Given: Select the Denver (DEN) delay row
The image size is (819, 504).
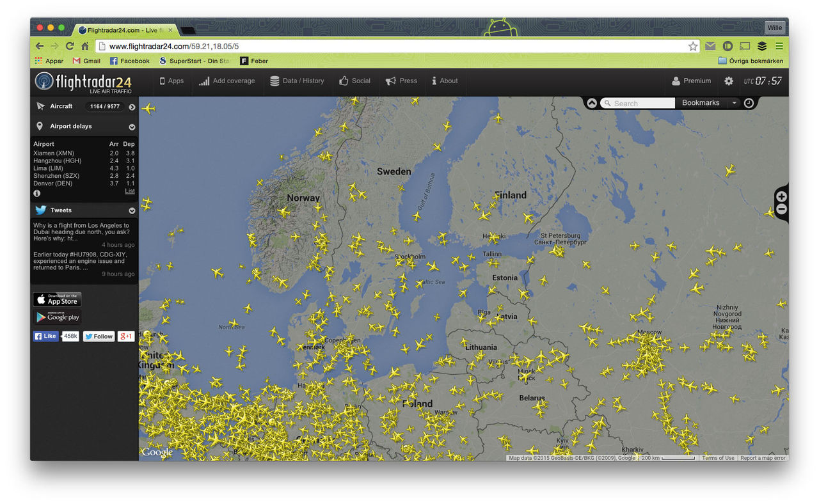Looking at the screenshot, I should click(84, 184).
